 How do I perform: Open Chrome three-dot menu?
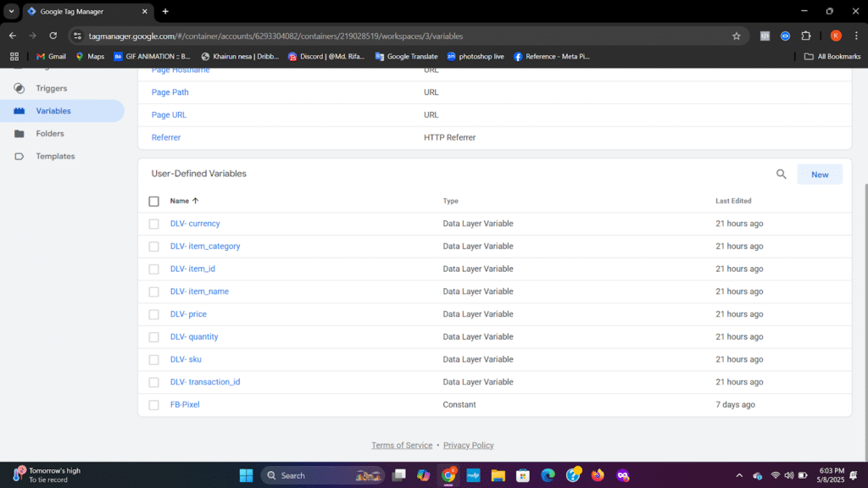click(x=856, y=36)
